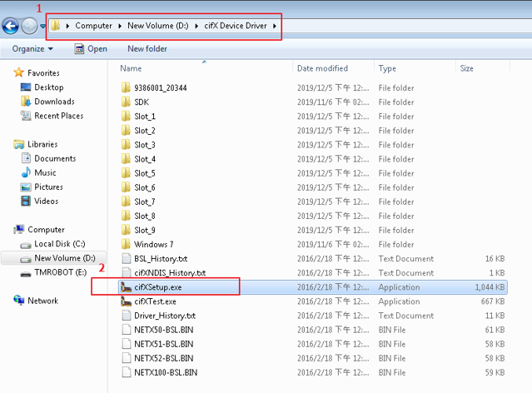Select NETX100-BSL.BIN file icon
Screen dimensions: 532x393
point(127,373)
